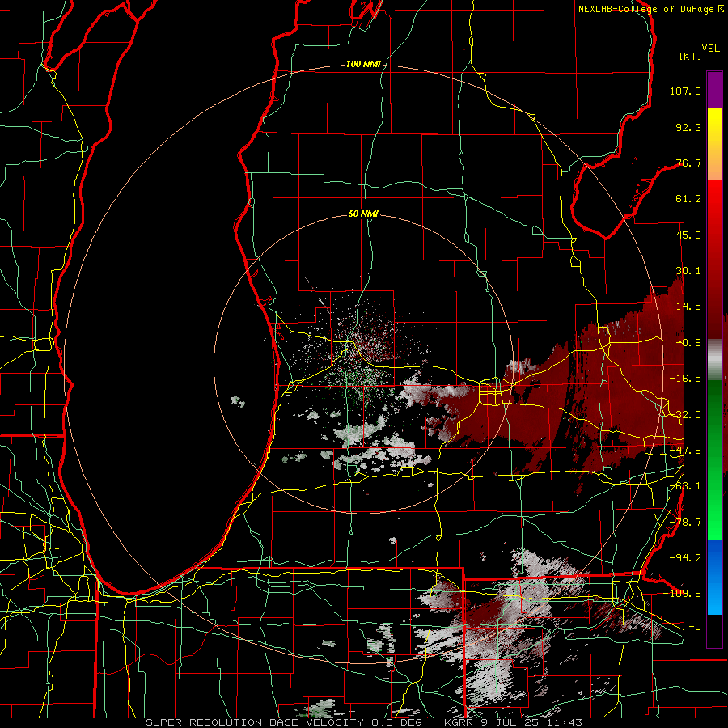Click the -16.5 velocity scale value
The width and height of the screenshot is (728, 728).
(685, 379)
